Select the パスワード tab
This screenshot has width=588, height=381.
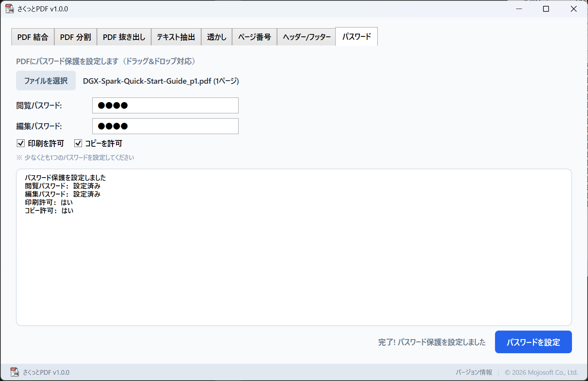click(x=356, y=36)
